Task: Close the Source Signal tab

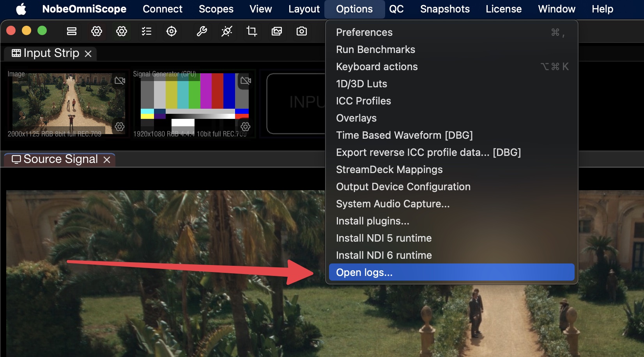Action: click(x=107, y=160)
